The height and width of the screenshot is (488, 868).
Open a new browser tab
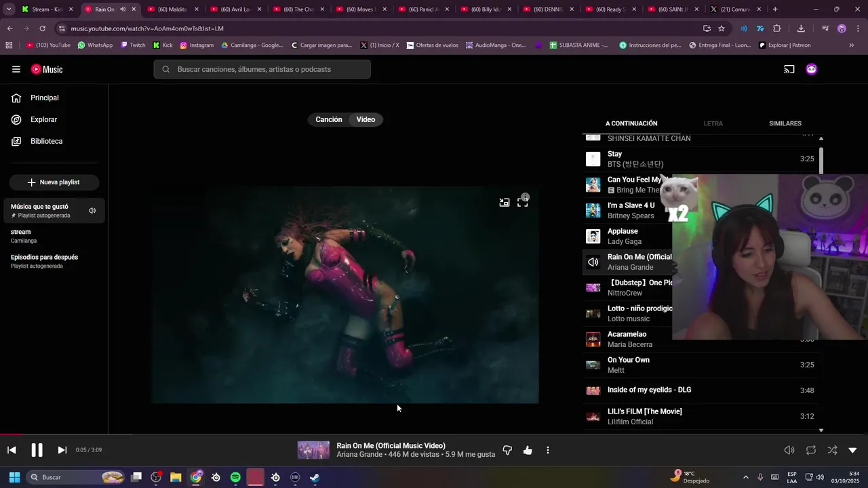[x=775, y=9]
